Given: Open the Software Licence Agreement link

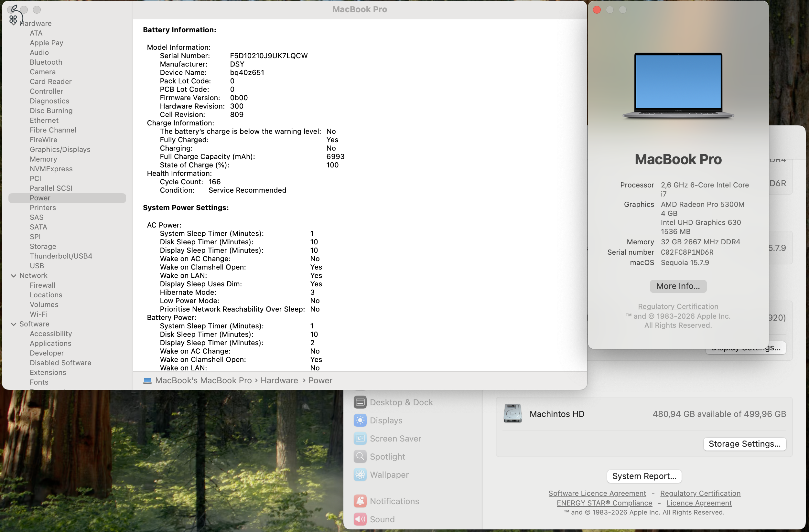Looking at the screenshot, I should 597,493.
